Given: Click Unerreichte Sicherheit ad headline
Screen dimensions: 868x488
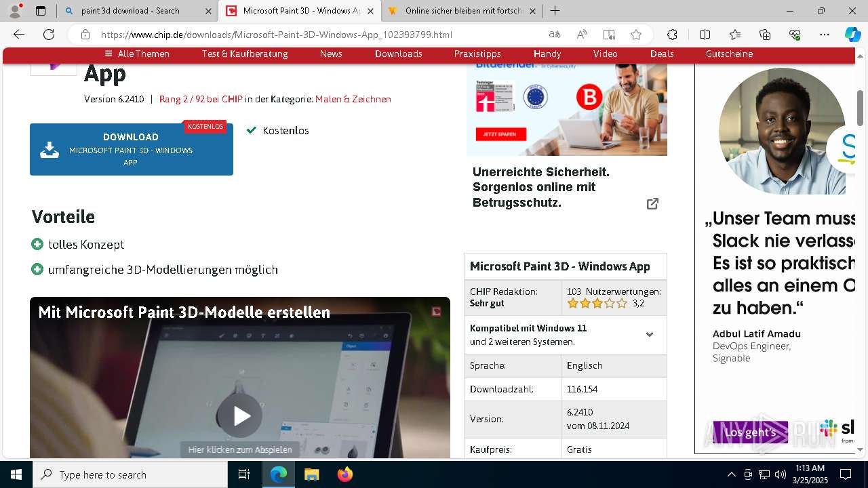Looking at the screenshot, I should [541, 188].
